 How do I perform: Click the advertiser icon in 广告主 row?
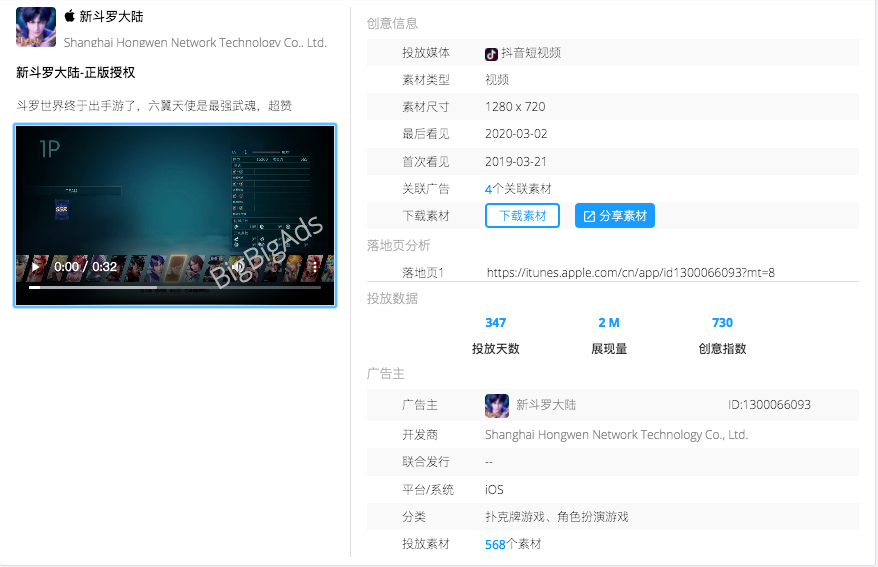497,405
